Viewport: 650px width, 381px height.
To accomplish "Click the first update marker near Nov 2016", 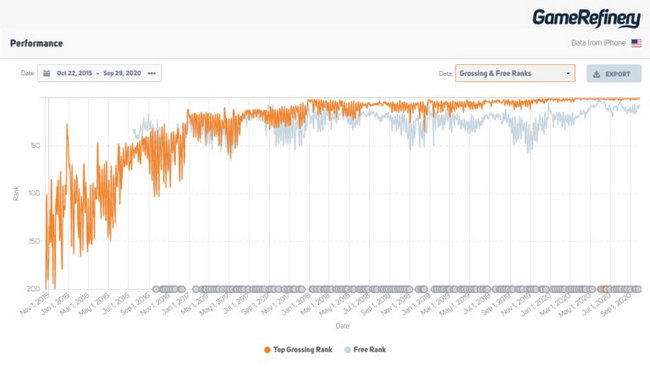I will tap(156, 289).
